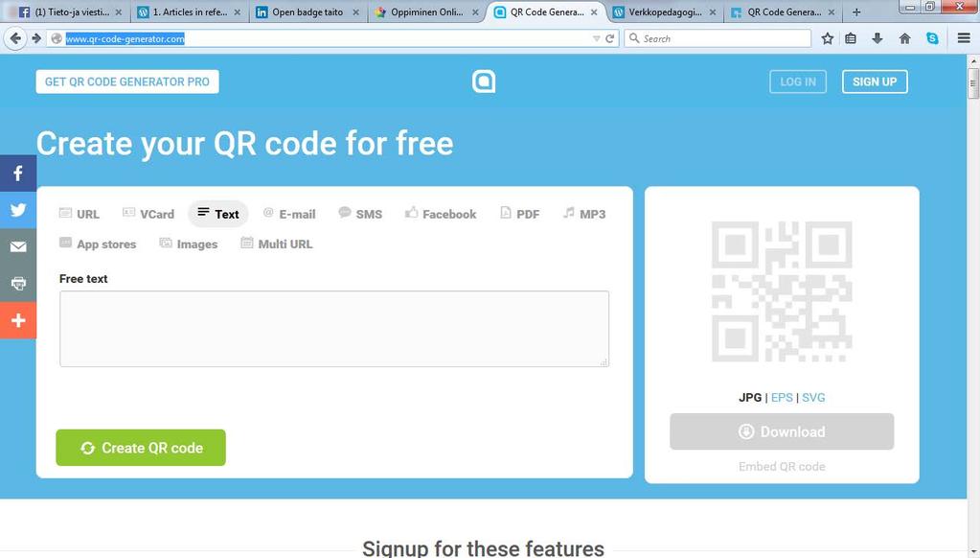Open more share options plus icon
This screenshot has height=558, width=980.
point(18,320)
